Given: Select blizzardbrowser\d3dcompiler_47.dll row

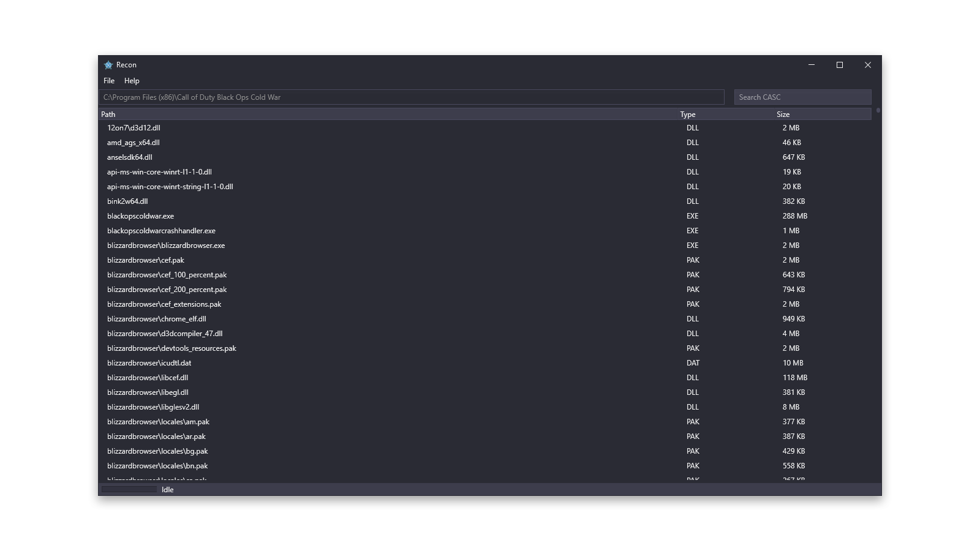Looking at the screenshot, I should coord(485,334).
